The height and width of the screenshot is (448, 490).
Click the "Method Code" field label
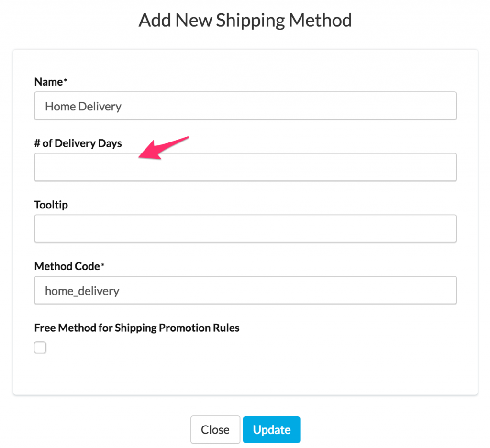(x=67, y=266)
